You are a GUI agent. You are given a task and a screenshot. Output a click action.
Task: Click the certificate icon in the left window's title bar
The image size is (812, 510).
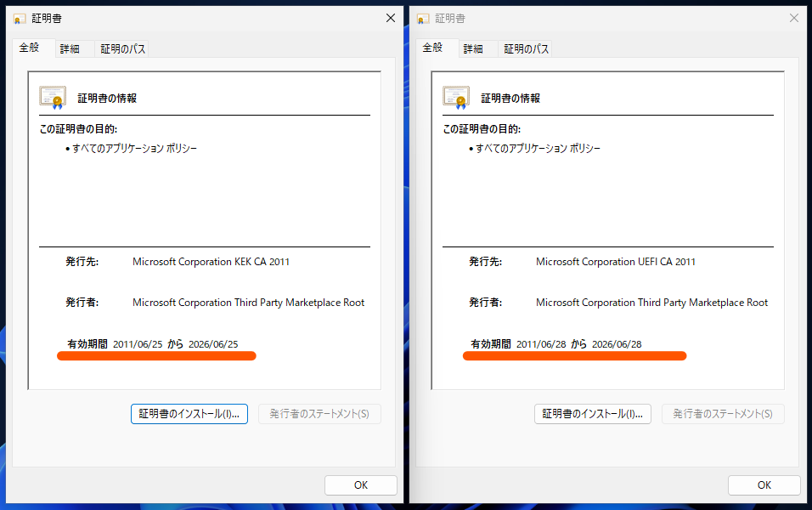(20, 20)
